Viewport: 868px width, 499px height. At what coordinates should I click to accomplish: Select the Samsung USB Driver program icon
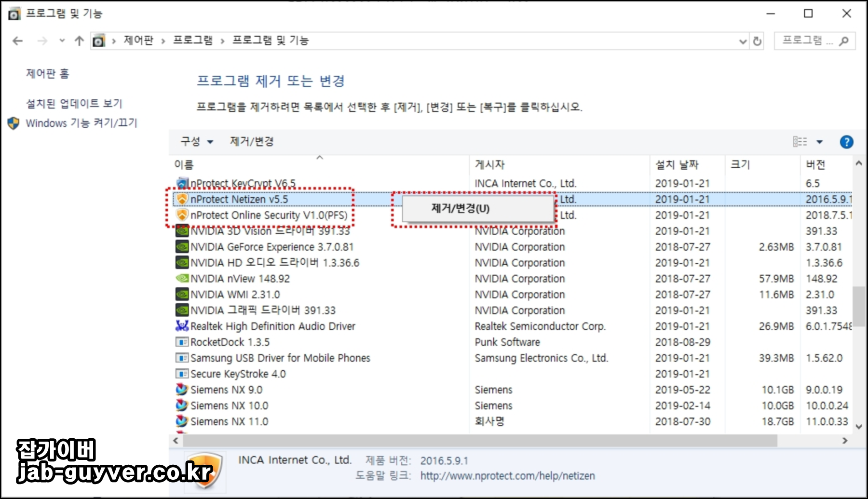pyautogui.click(x=182, y=358)
